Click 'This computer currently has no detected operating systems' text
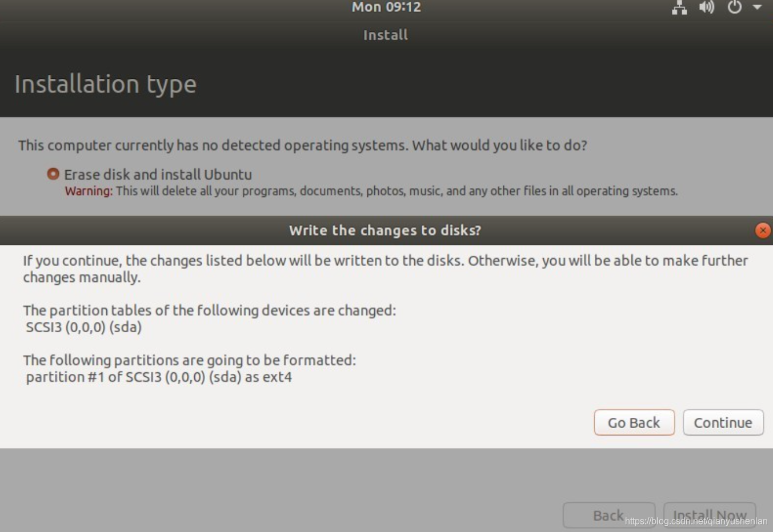The width and height of the screenshot is (773, 532). click(x=302, y=145)
